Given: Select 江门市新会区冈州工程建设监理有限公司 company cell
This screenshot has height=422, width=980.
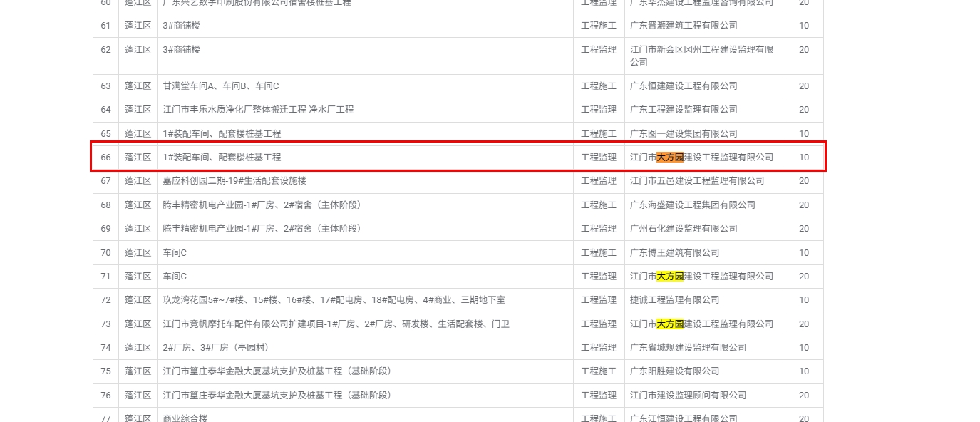Looking at the screenshot, I should tap(701, 56).
